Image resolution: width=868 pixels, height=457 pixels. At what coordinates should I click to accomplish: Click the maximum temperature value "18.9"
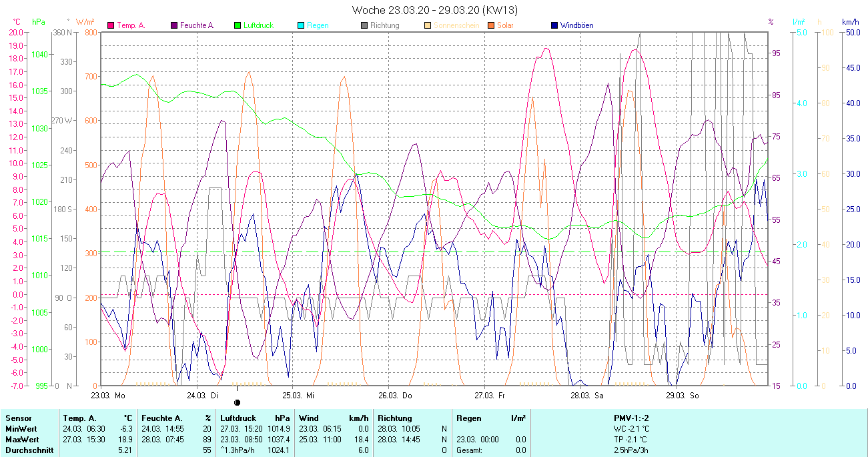[126, 440]
